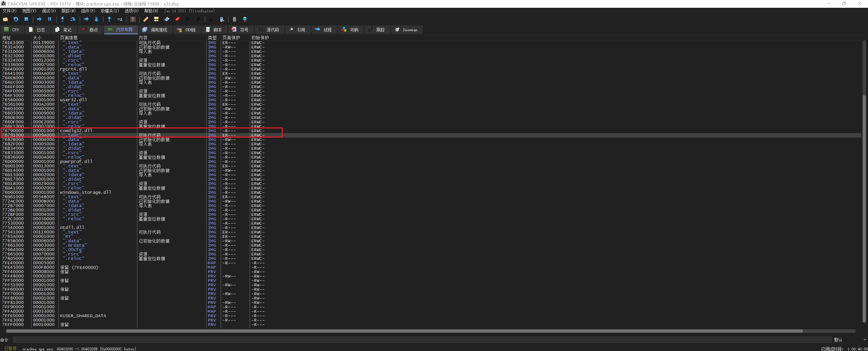
Task: Select the 内存布局 memory map tab
Action: tap(120, 30)
